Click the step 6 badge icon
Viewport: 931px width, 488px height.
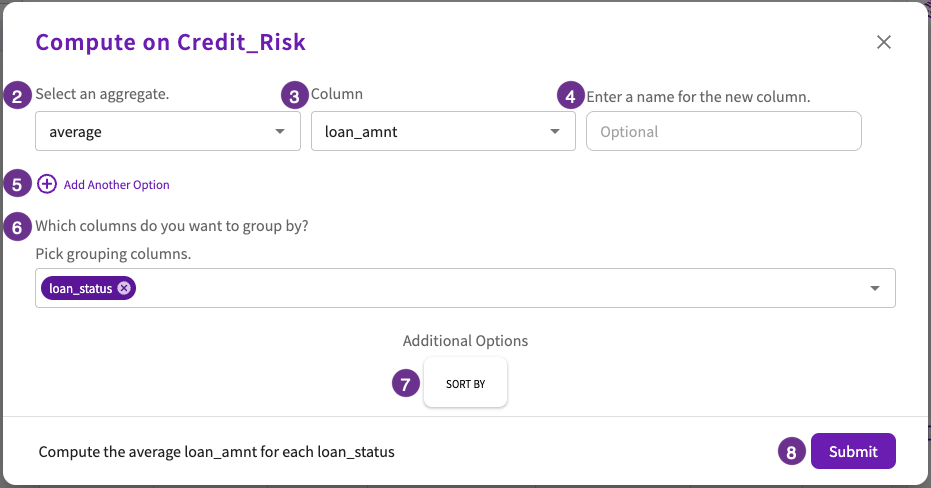pyautogui.click(x=17, y=227)
